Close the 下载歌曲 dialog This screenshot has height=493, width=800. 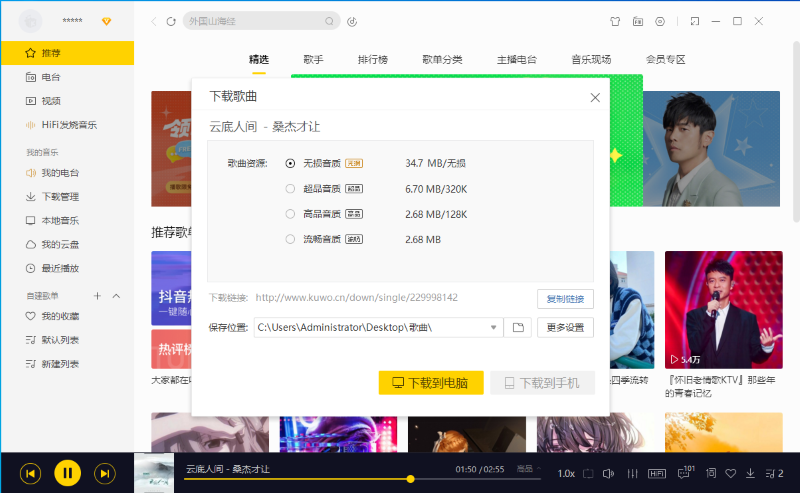[595, 97]
